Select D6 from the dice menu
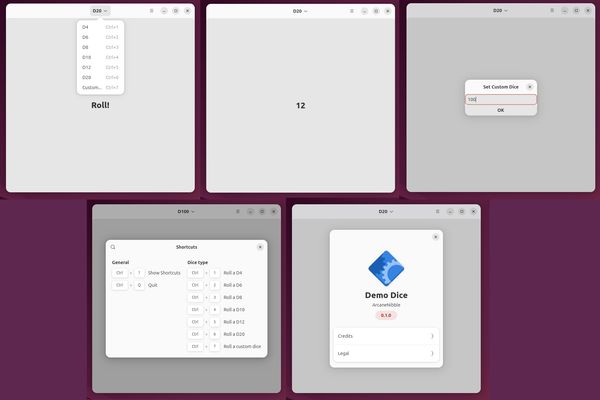600x400 pixels. 100,37
